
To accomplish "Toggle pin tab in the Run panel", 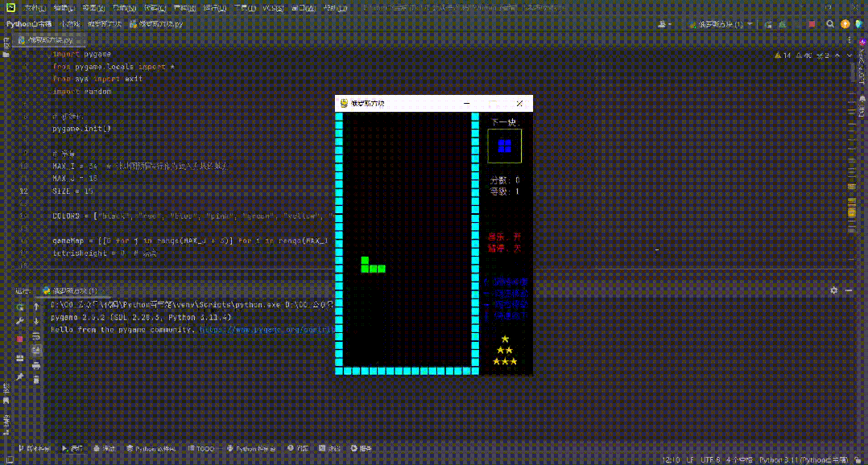I will pos(20,377).
